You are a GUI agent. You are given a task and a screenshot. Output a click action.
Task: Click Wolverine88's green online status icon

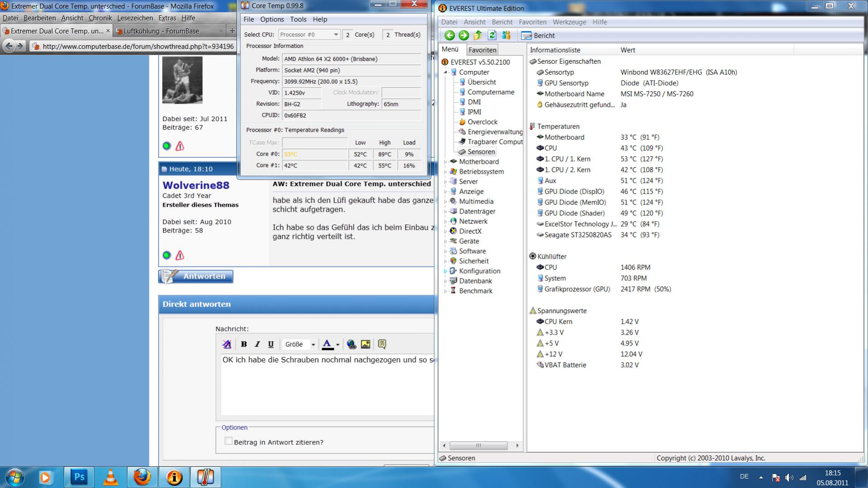[167, 255]
